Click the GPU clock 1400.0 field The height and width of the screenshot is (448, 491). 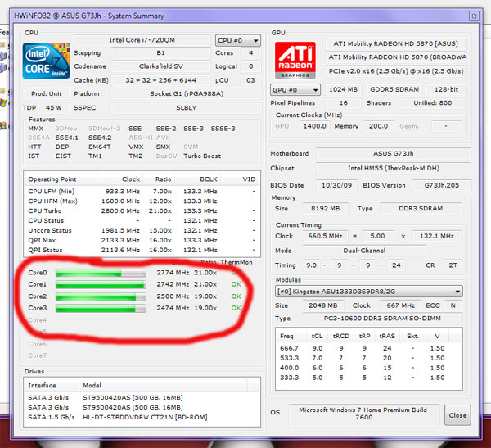314,126
